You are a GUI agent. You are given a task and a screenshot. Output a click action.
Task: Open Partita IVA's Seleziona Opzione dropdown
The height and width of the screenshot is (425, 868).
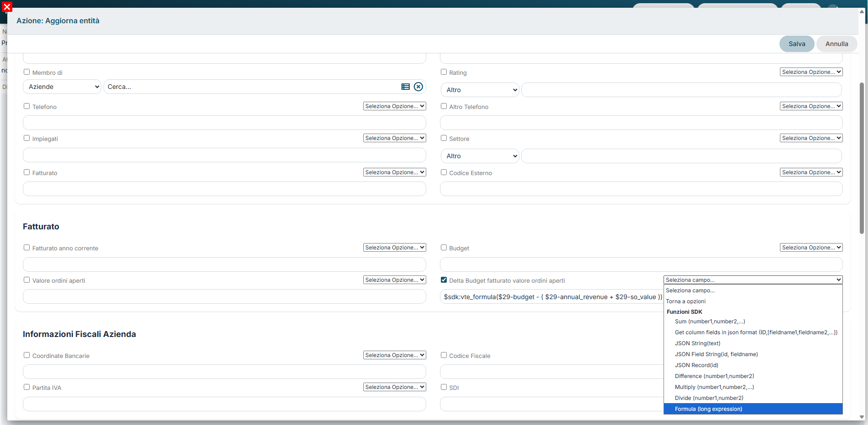pos(394,387)
